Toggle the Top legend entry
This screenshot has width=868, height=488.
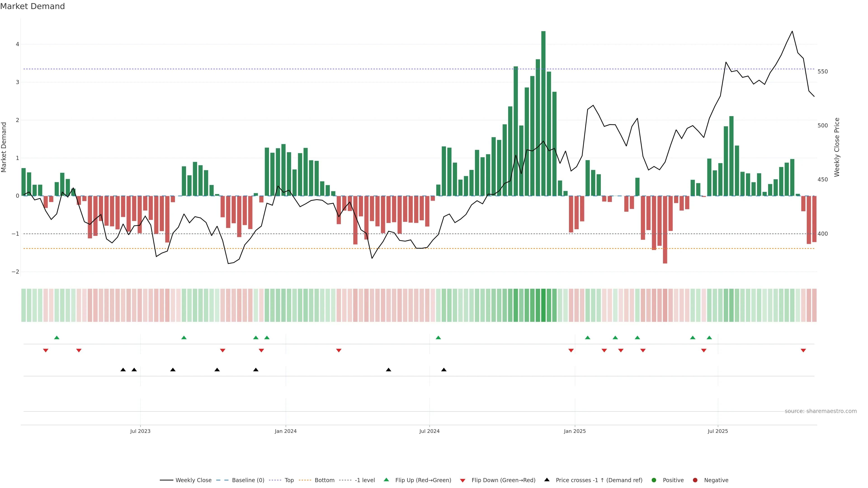tap(289, 480)
